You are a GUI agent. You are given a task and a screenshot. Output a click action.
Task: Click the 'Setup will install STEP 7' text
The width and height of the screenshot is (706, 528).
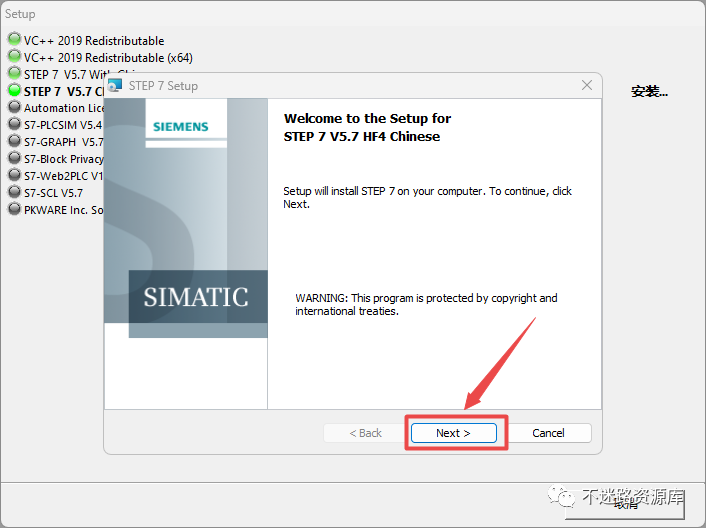tap(427, 198)
